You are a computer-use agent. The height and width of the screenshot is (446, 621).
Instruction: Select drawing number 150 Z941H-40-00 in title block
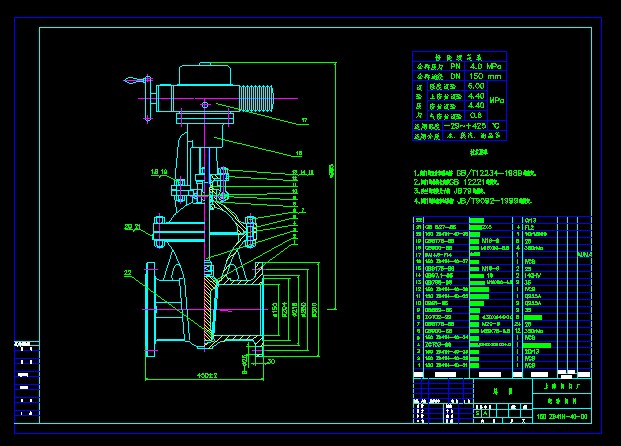pos(563,415)
